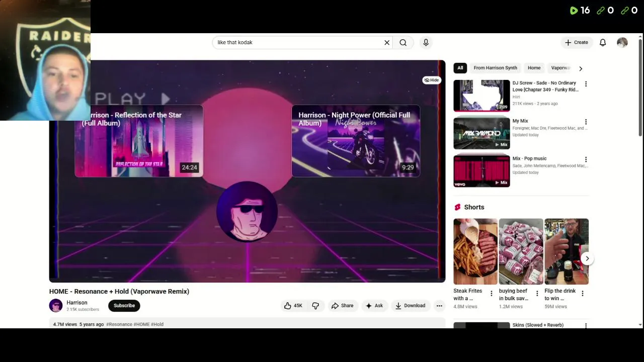
Task: Open the 'buying beef in bulk' short
Action: [521, 251]
